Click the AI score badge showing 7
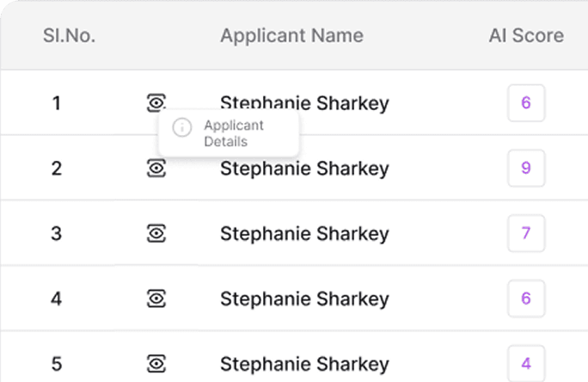 click(526, 233)
